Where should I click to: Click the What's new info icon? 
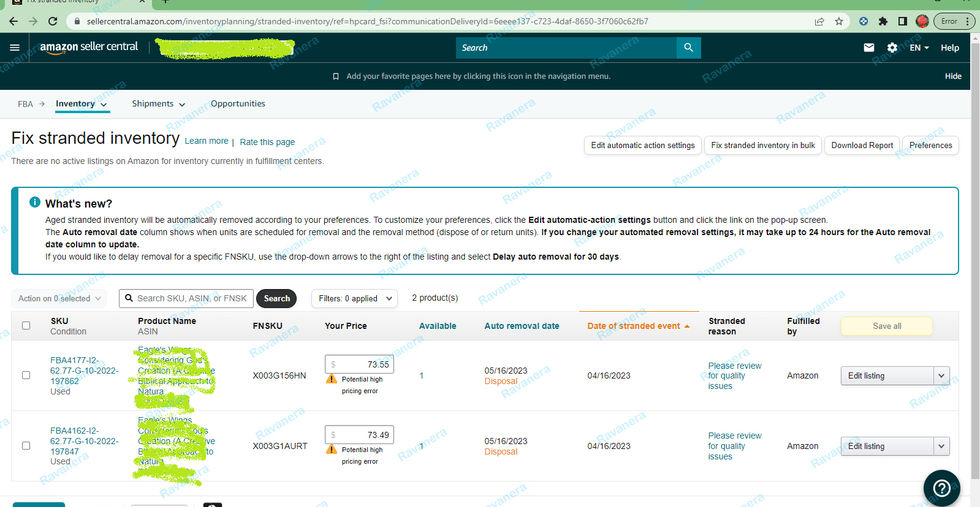tap(35, 203)
